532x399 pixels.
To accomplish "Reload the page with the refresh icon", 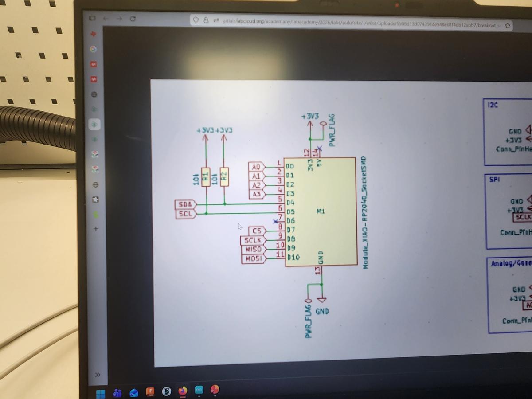I will (x=132, y=19).
